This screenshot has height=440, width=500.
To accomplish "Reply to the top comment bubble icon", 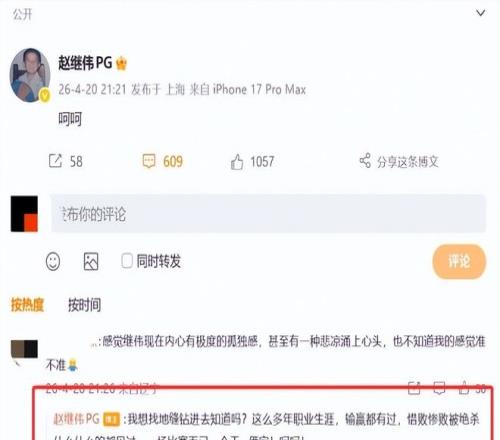I will pos(439,388).
